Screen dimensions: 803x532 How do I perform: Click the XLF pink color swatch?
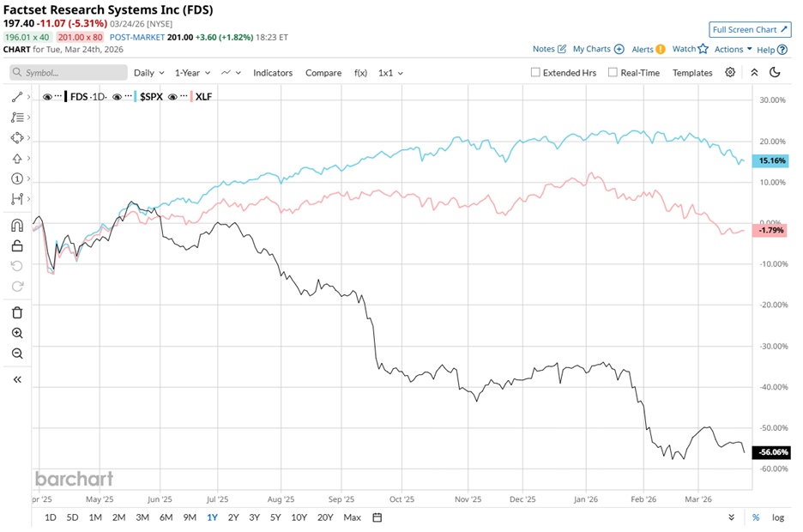pyautogui.click(x=191, y=97)
